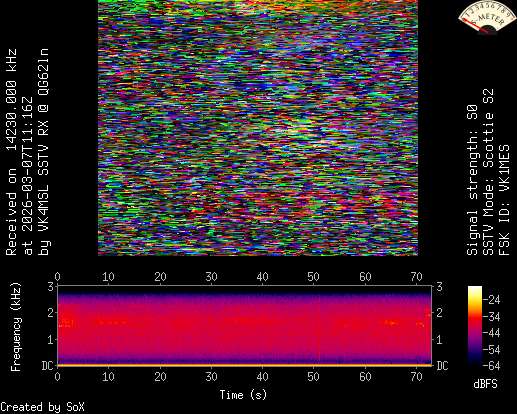Click the 'Signal strength: S0' label
Viewport: 517px width, 414px height.
click(472, 180)
